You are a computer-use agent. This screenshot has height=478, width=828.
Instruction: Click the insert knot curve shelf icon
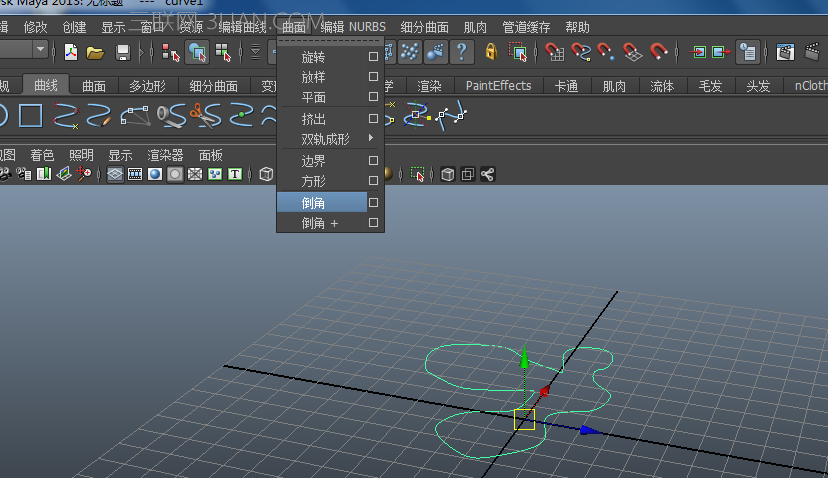(241, 115)
